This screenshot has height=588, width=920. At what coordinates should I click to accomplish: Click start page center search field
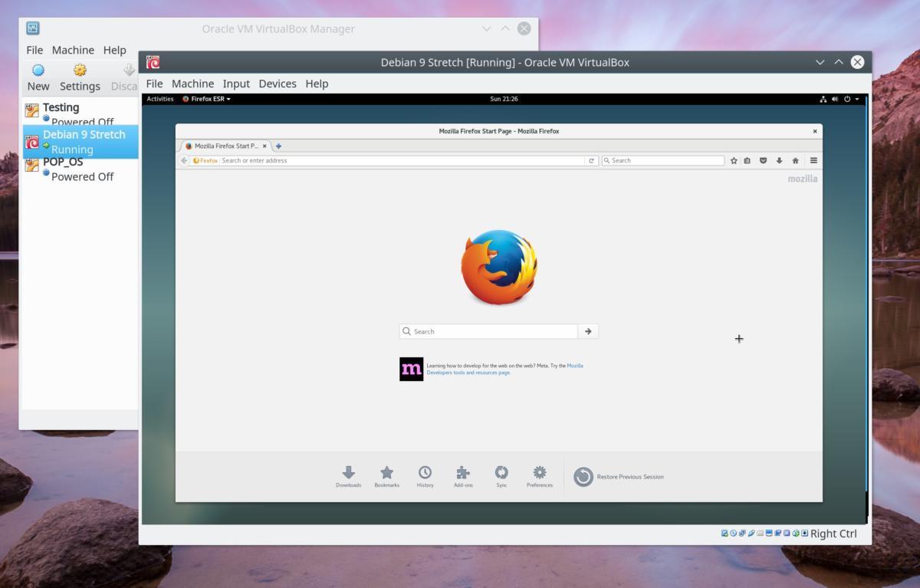[488, 331]
